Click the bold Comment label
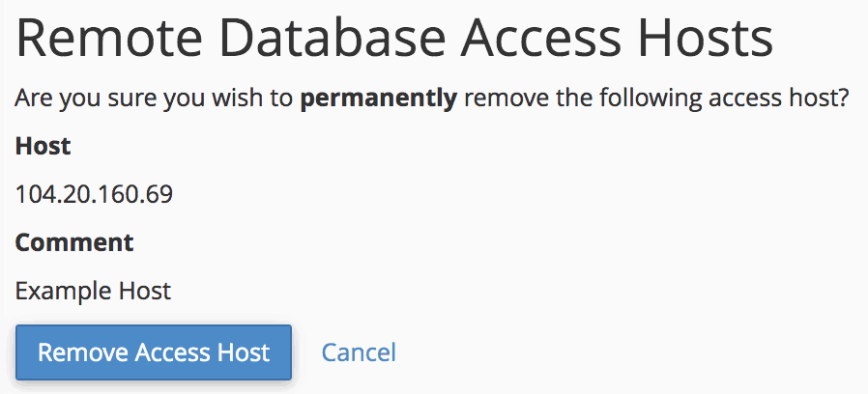This screenshot has width=868, height=394. click(x=74, y=241)
